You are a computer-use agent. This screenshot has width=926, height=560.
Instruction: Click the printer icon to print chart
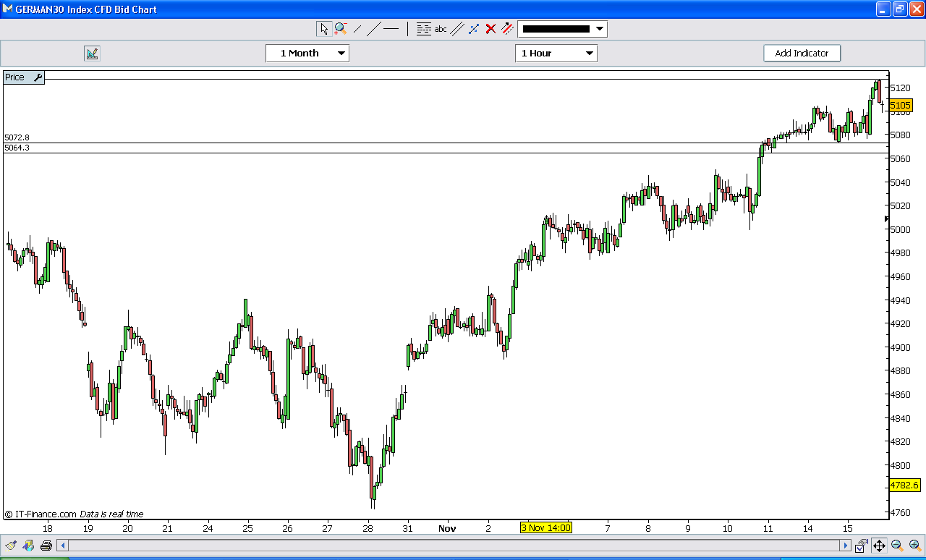pyautogui.click(x=46, y=546)
